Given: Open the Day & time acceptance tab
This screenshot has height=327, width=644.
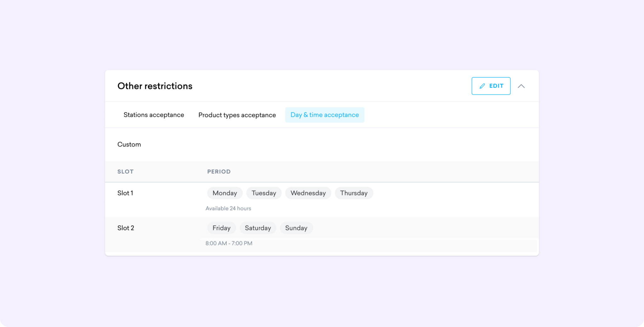Looking at the screenshot, I should tap(325, 115).
